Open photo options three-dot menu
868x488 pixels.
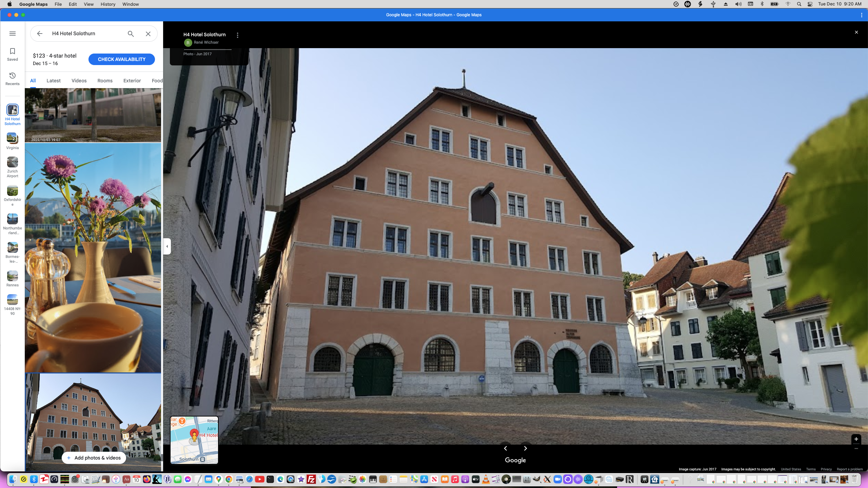tap(237, 35)
